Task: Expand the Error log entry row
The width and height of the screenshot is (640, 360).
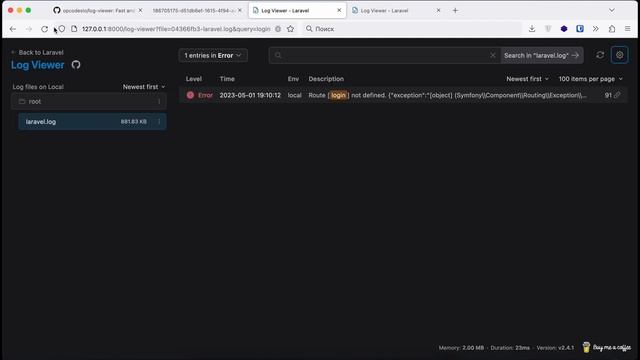Action: pos(403,95)
